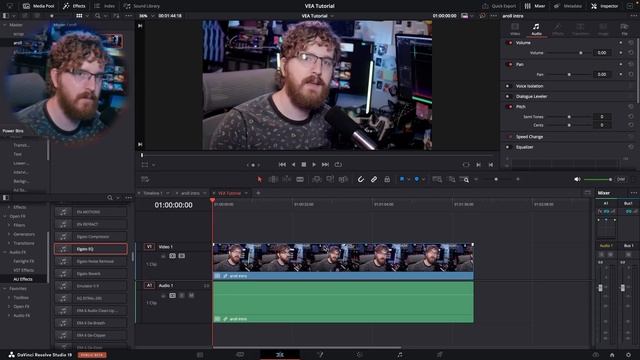Collapse the Audio FX tree category
The image size is (640, 360).
[x=5, y=252]
